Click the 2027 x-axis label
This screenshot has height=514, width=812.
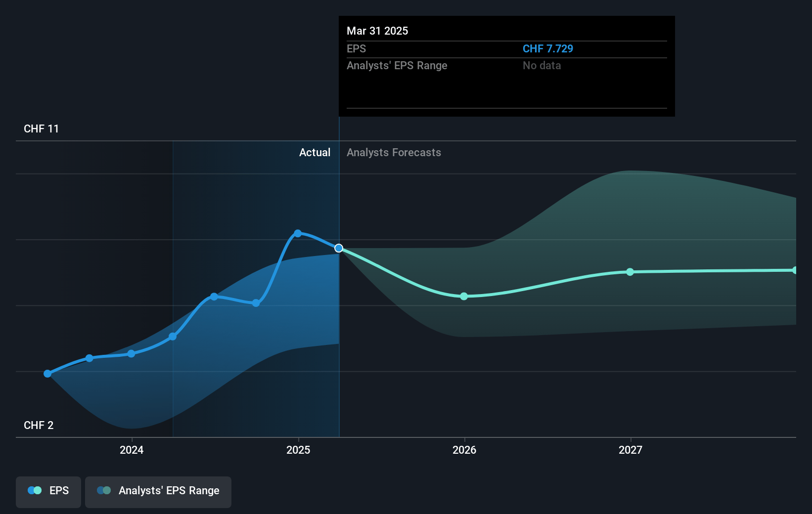631,450
